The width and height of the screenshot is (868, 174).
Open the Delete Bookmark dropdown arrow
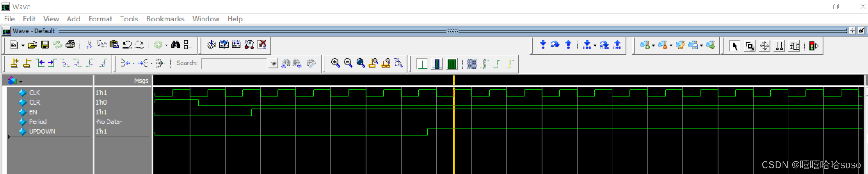pos(671,46)
